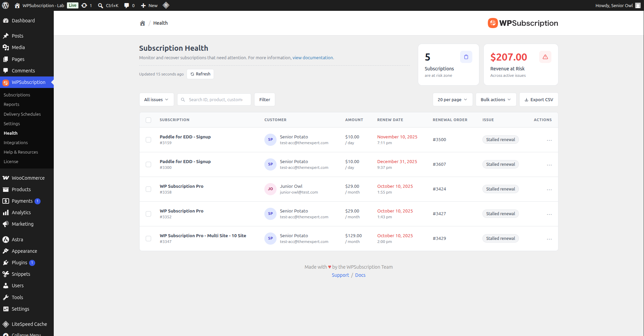This screenshot has width=644, height=336.
Task: Click the WooCommerce icon in sidebar
Action: click(6, 178)
